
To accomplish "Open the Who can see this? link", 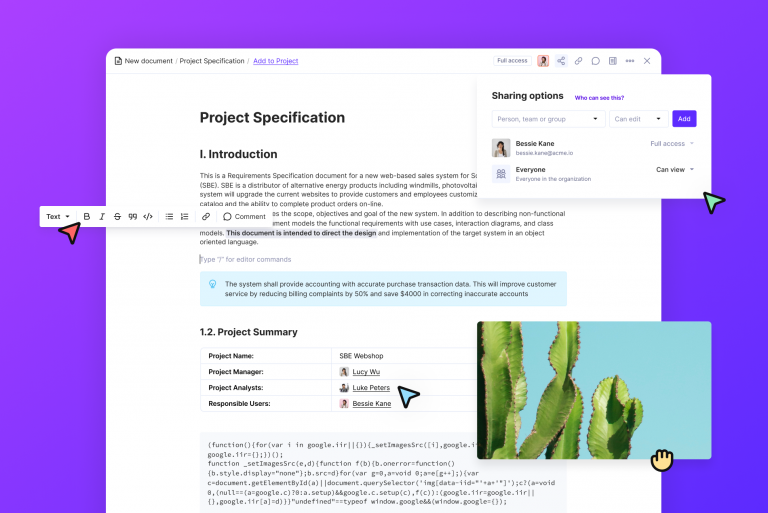I will pyautogui.click(x=599, y=98).
